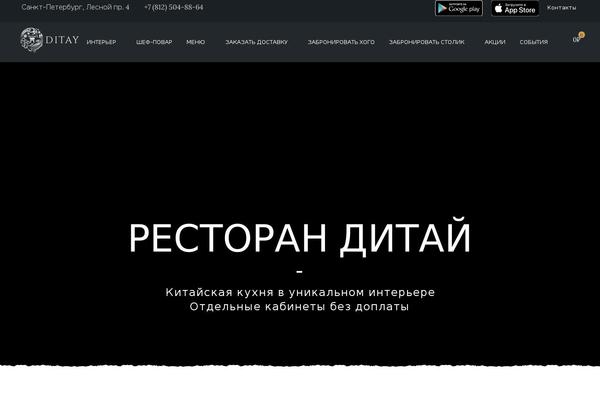Click the РЕСТОРАН ДИТАЙ heading
This screenshot has width=600, height=400.
300,237
